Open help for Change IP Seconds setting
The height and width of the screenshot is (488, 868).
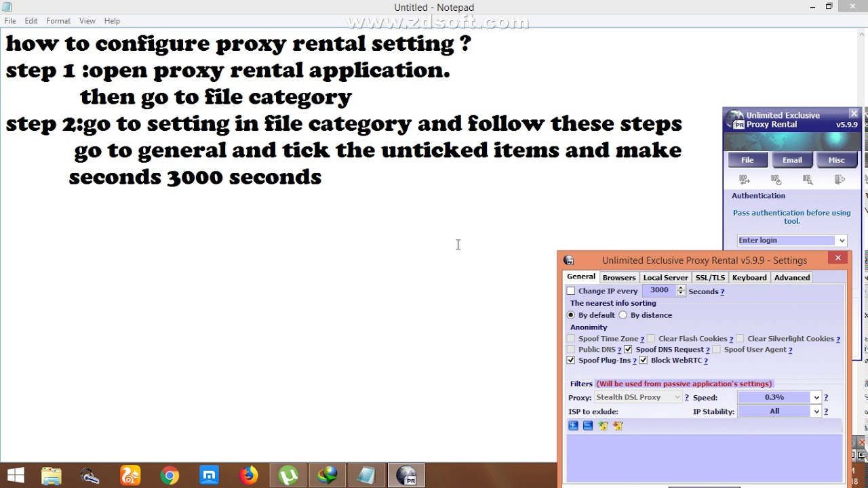pos(722,291)
